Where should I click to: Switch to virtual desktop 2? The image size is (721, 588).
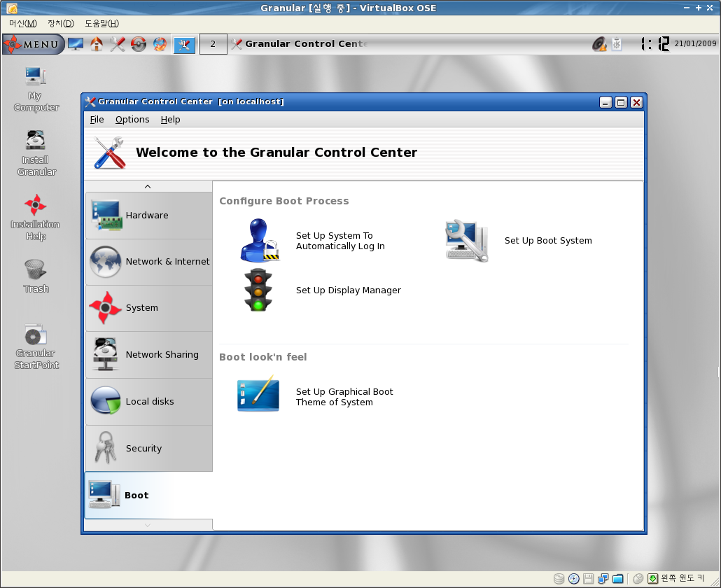point(213,44)
